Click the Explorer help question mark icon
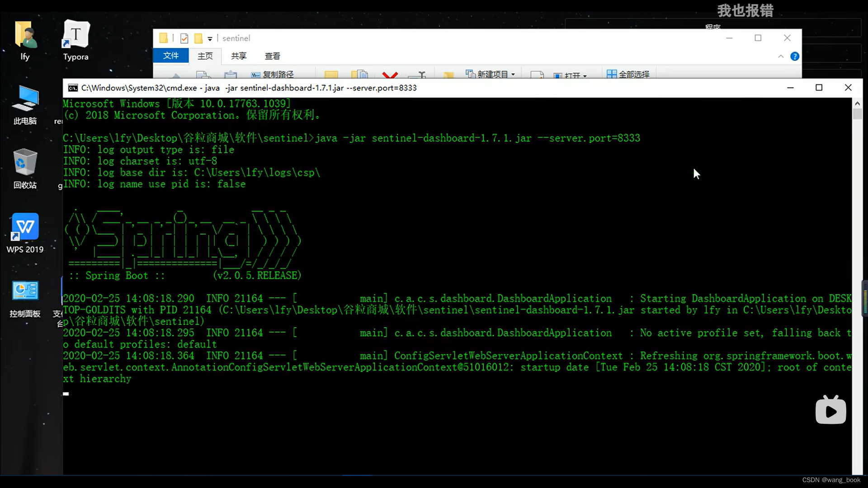 (794, 56)
